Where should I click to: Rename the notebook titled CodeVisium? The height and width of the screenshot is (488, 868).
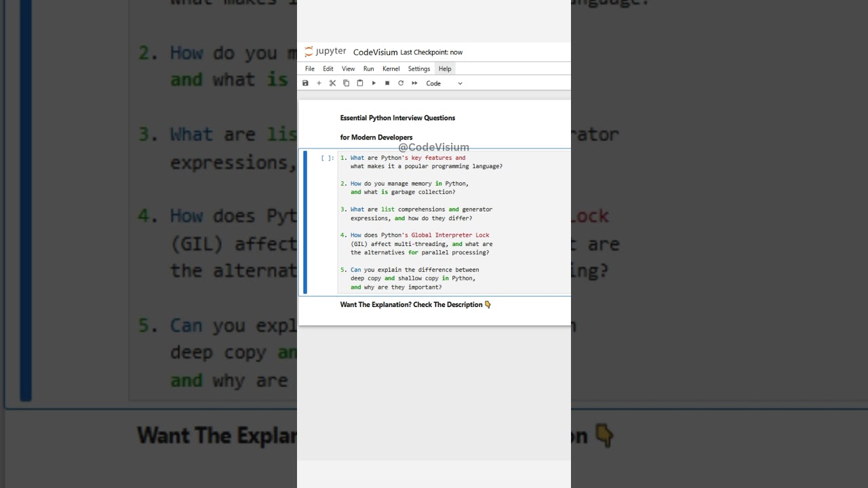coord(375,52)
